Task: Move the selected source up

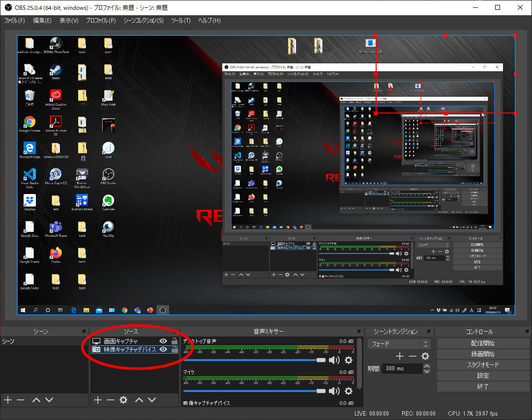Action: (139, 400)
